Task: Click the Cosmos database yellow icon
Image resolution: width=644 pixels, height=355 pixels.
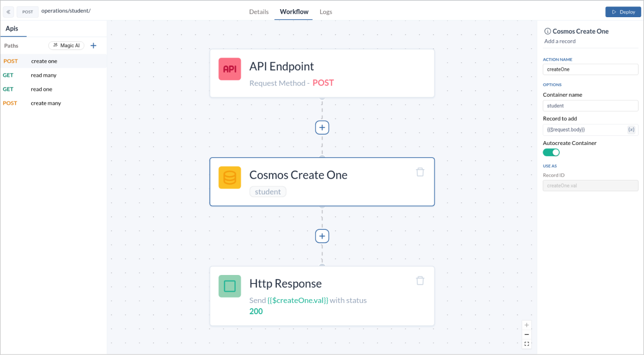Action: point(230,178)
